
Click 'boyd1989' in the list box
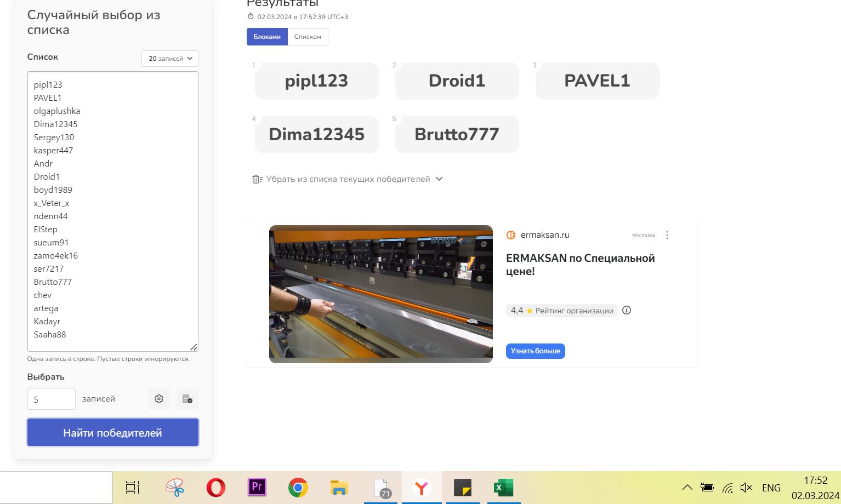[53, 190]
